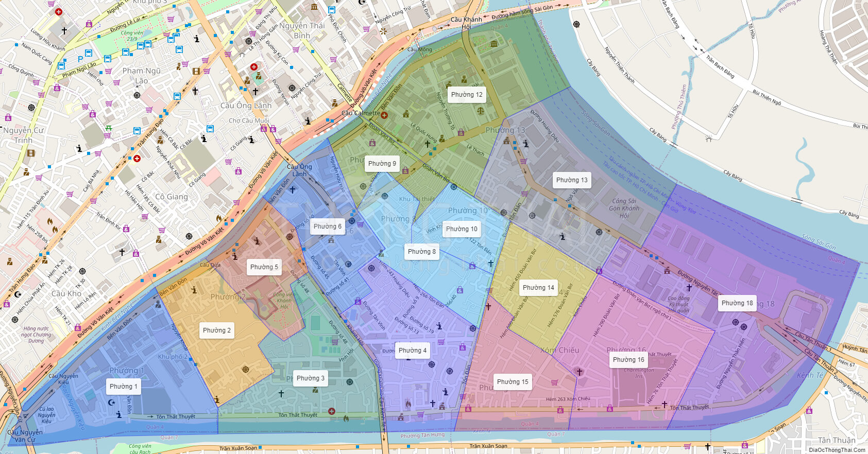Select the white Phường 16 tooltip
Image resolution: width=868 pixels, height=454 pixels.
tap(628, 360)
